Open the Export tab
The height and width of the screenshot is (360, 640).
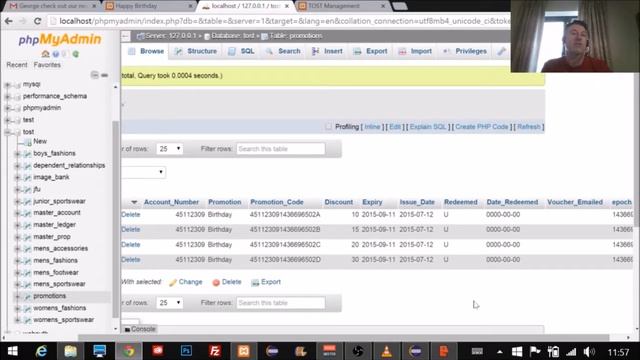tap(370, 51)
